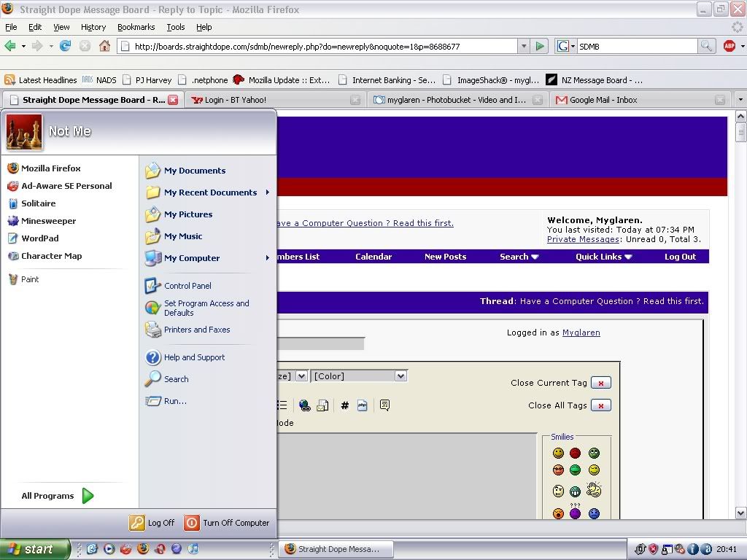Image resolution: width=747 pixels, height=560 pixels.
Task: Click the Straight Dope taskbar button
Action: 336,549
